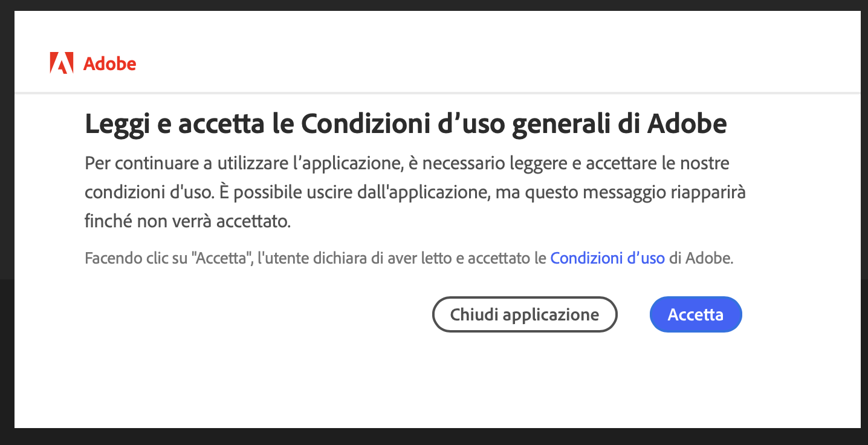Click the red Adobe logo icon
The image size is (868, 445).
click(62, 63)
